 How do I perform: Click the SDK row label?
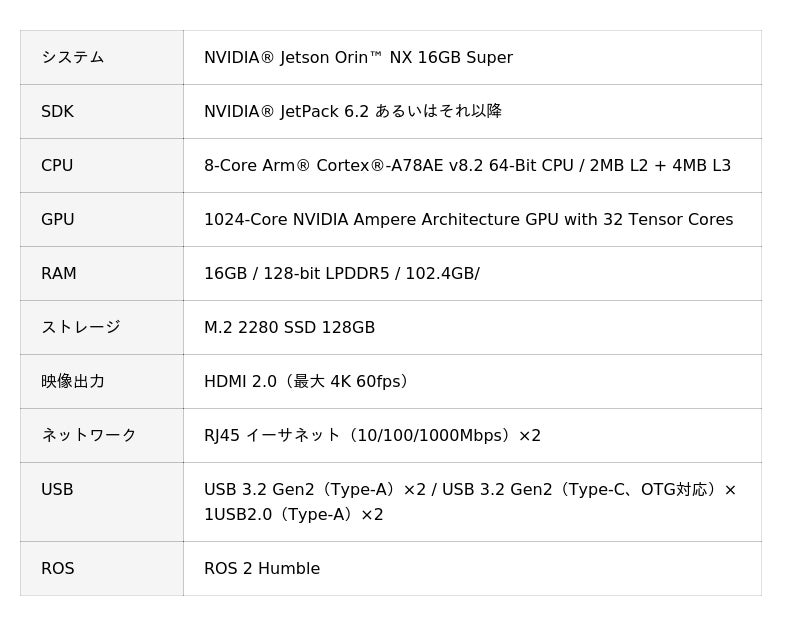(x=57, y=111)
